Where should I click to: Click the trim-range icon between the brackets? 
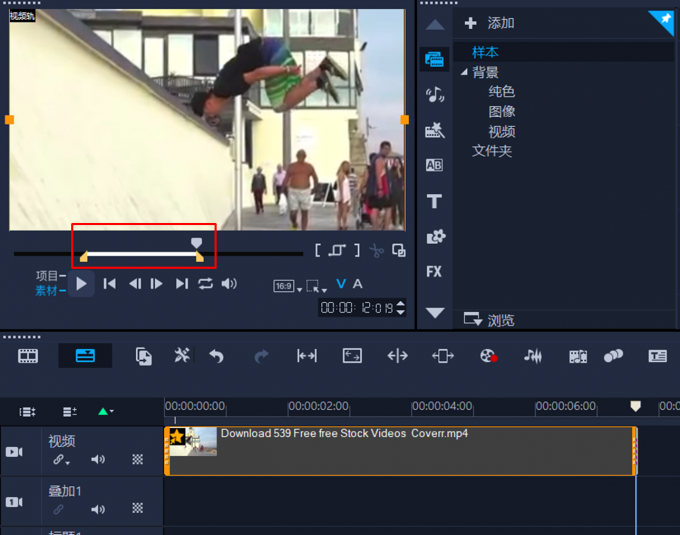click(337, 250)
